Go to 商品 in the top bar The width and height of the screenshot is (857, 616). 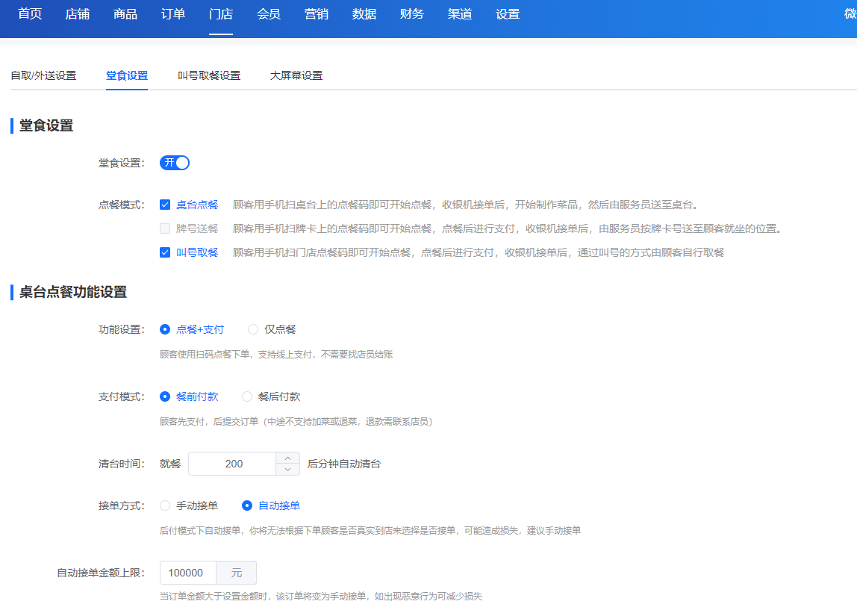click(x=125, y=14)
